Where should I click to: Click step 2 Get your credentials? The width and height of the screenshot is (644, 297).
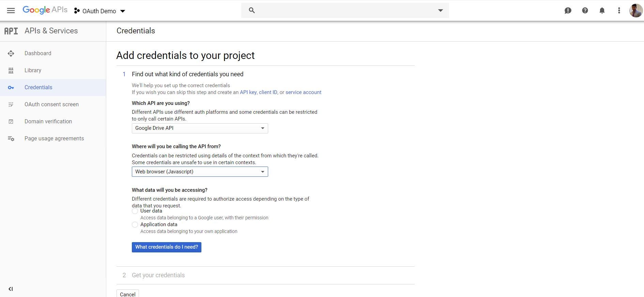click(158, 275)
